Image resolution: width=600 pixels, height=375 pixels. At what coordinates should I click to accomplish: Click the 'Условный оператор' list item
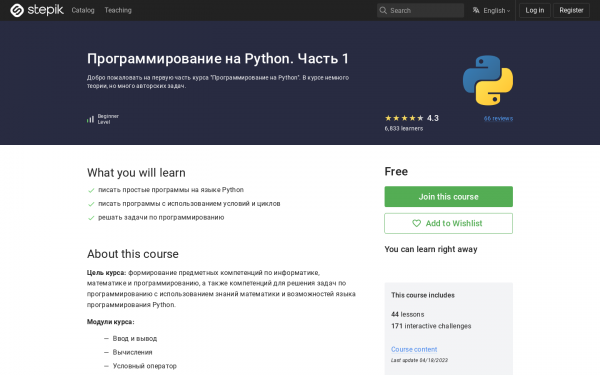pyautogui.click(x=145, y=366)
